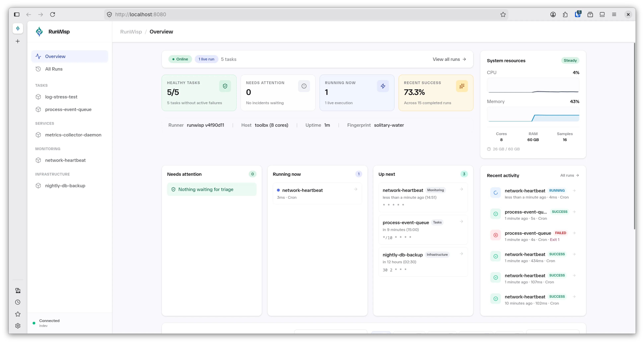Go back with the back arrow
Viewport: 644px width, 343px height.
pos(29,14)
